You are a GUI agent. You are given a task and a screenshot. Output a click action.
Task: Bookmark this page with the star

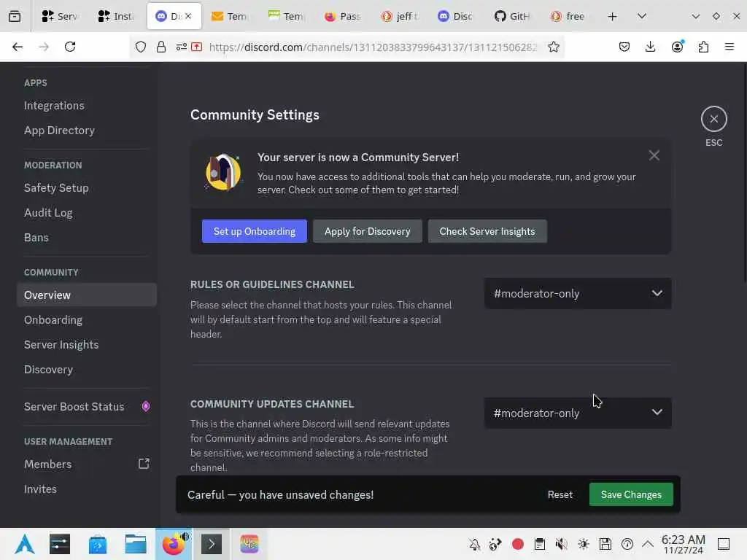[x=553, y=47]
